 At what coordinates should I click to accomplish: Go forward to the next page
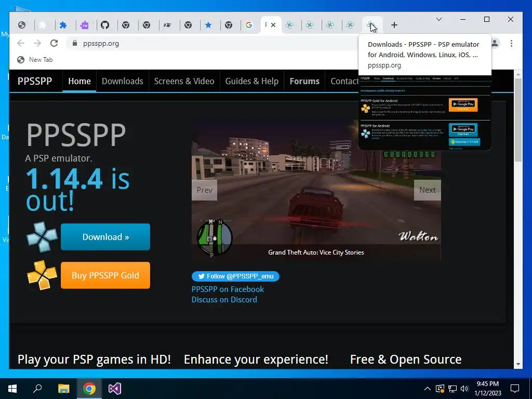pyautogui.click(x=37, y=43)
